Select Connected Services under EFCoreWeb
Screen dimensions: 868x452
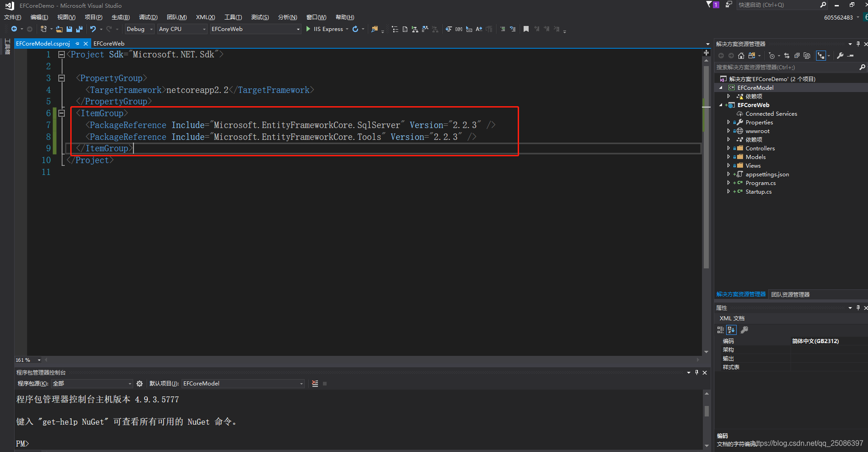coord(771,114)
